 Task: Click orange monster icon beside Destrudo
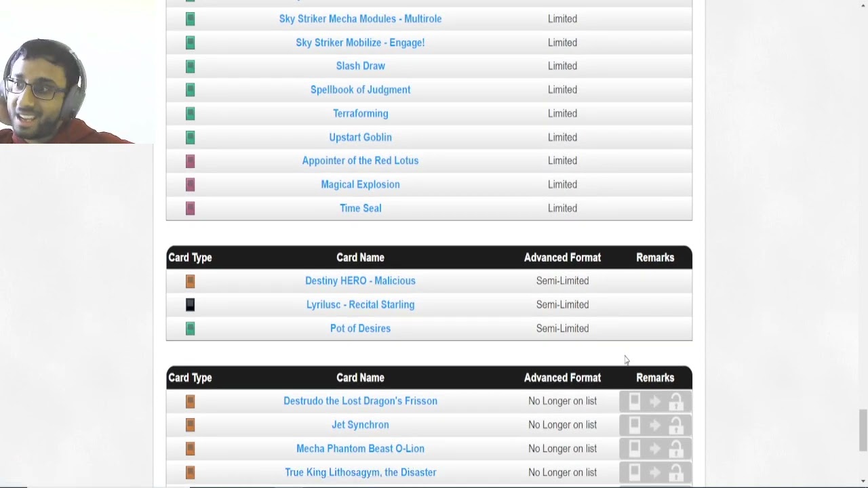[190, 401]
